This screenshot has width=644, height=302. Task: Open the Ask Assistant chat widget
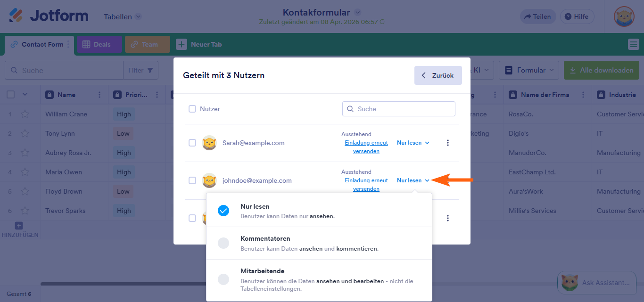tap(596, 282)
